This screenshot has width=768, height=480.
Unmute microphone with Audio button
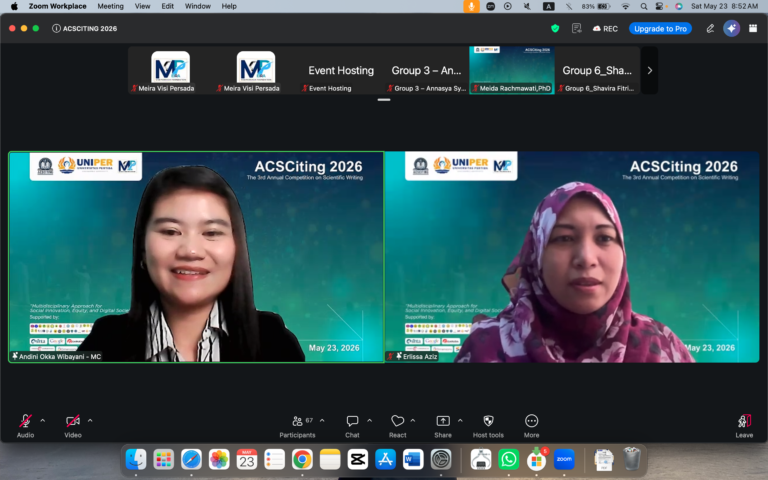25,425
